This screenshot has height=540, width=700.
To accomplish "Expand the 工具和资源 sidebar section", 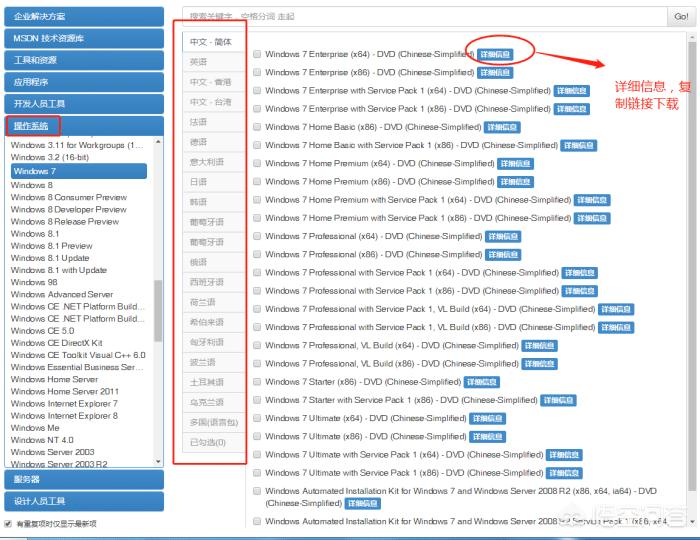I will [84, 60].
